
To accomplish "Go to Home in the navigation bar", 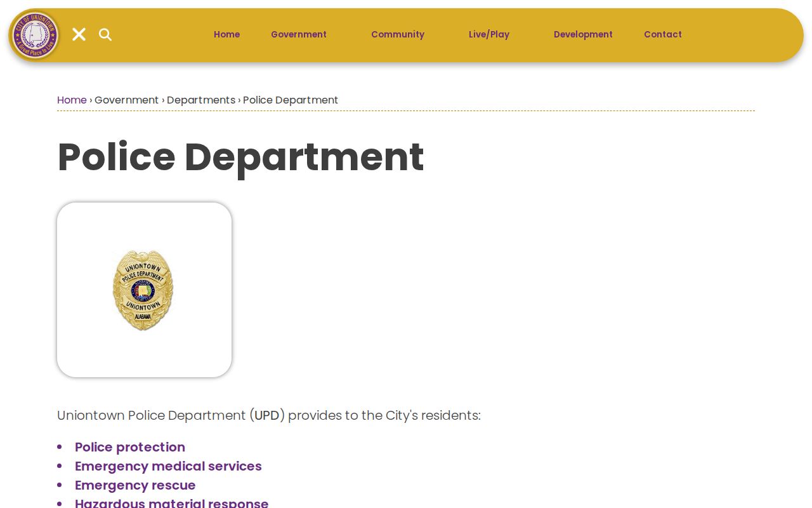I will pyautogui.click(x=226, y=34).
